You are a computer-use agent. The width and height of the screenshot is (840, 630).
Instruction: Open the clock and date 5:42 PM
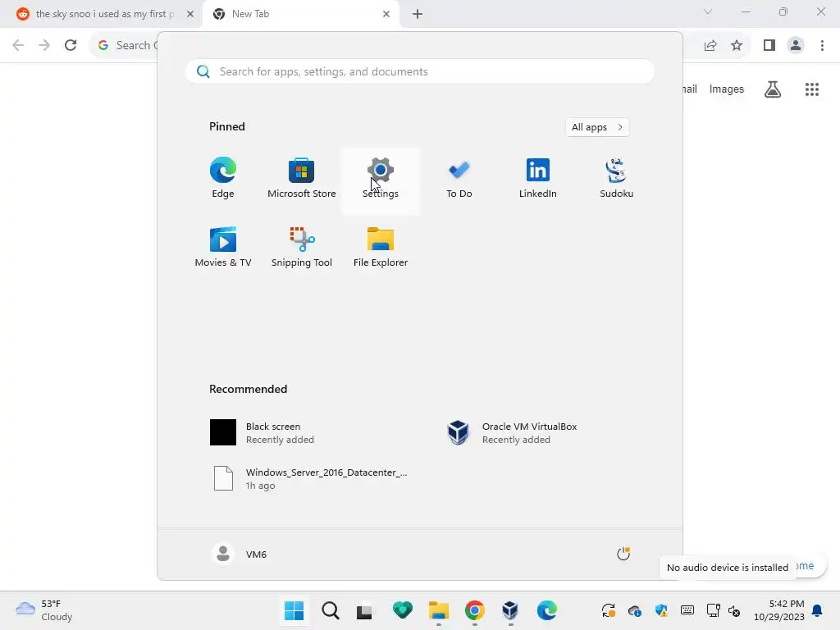click(779, 610)
